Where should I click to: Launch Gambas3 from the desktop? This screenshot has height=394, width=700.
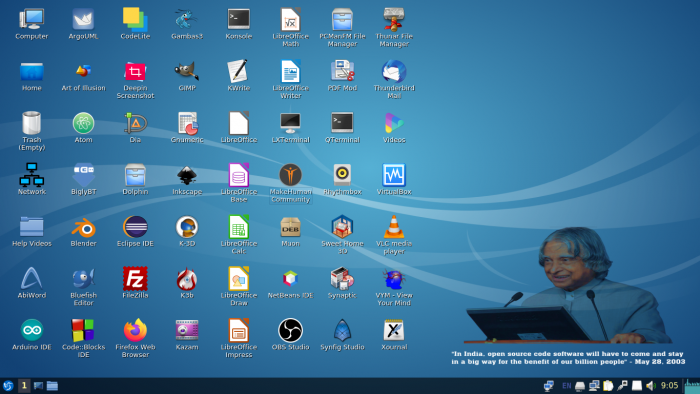pos(187,20)
